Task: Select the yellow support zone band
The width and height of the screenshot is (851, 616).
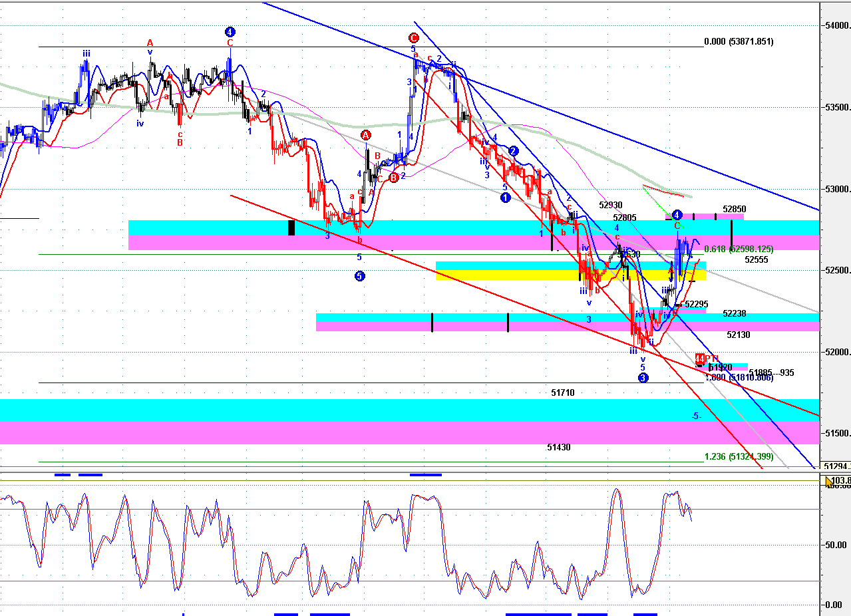Action: pos(570,275)
